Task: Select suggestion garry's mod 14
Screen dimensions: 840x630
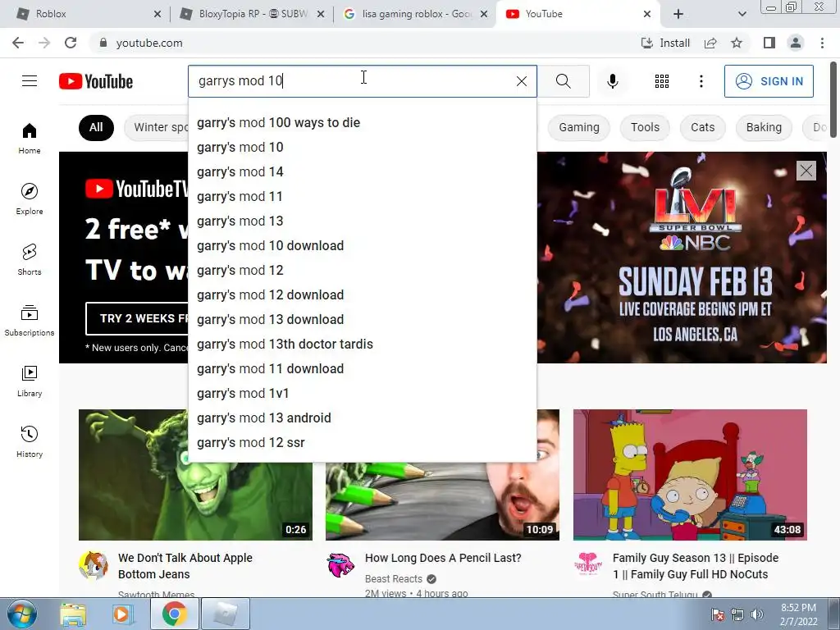Action: pyautogui.click(x=362, y=172)
